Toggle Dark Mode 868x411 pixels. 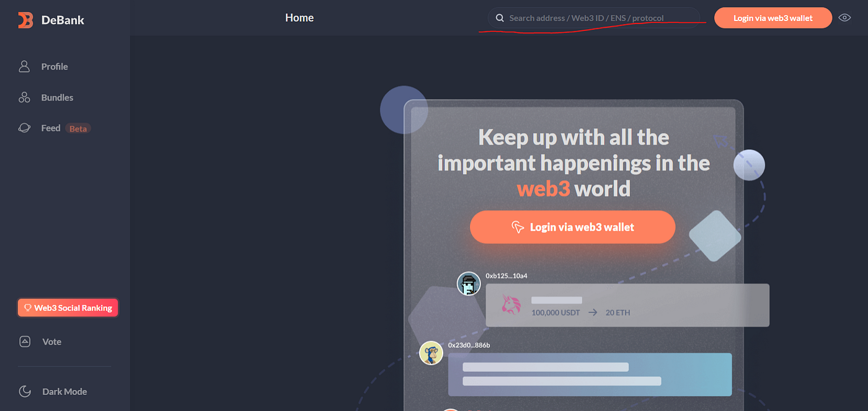click(x=64, y=391)
